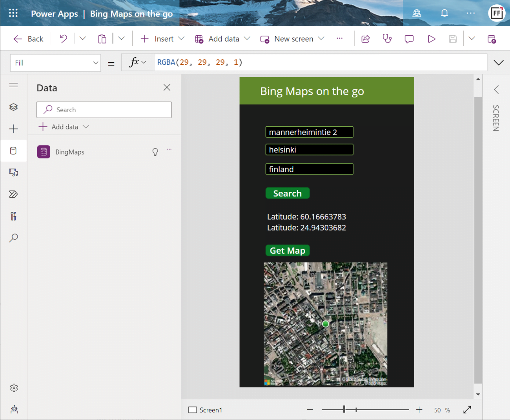Open the Variables panel in sidebar
This screenshot has width=510, height=420.
14,216
